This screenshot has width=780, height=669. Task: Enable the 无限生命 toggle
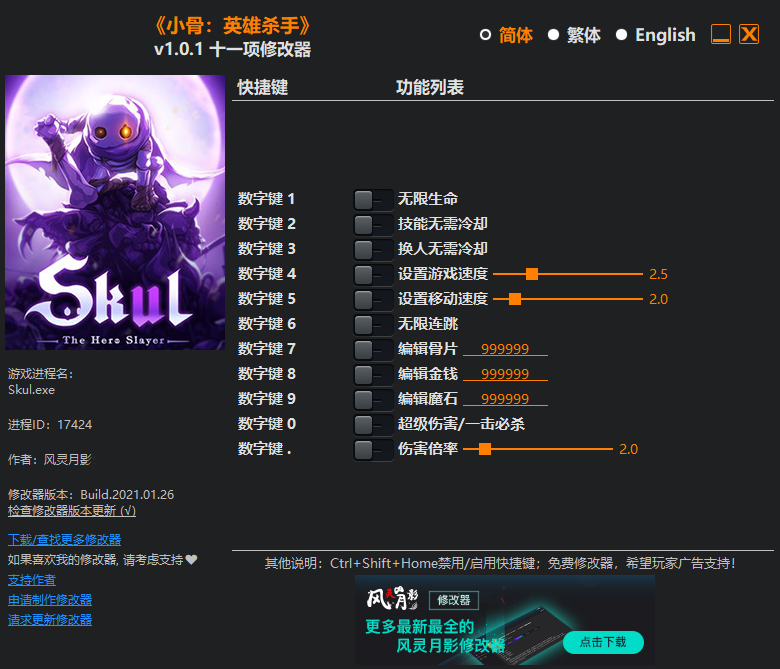[x=373, y=200]
